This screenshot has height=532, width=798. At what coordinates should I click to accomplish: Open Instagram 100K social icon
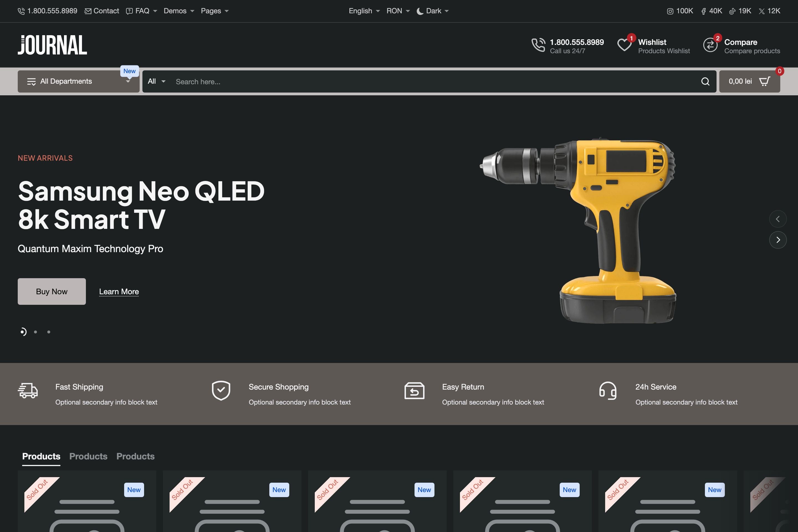pos(670,11)
